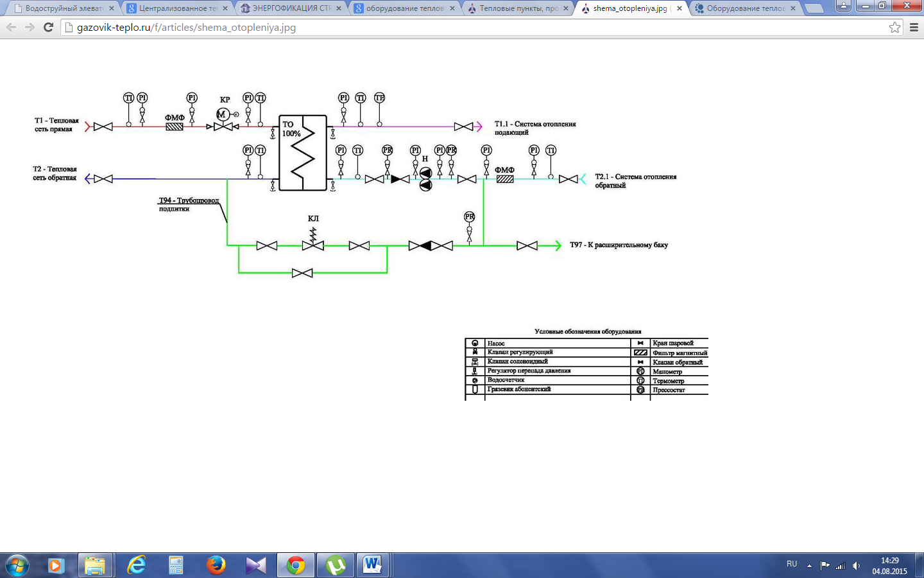This screenshot has width=924, height=578.
Task: Switch to the 'Тепловые пункты, про' tab
Action: [x=518, y=8]
